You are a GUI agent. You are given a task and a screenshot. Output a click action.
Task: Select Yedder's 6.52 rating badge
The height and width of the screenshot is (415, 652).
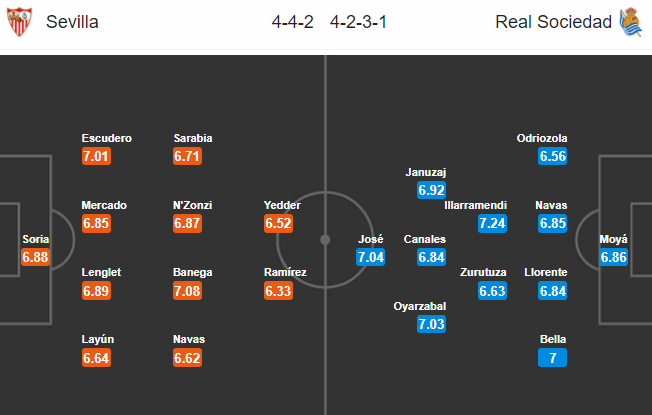278,223
